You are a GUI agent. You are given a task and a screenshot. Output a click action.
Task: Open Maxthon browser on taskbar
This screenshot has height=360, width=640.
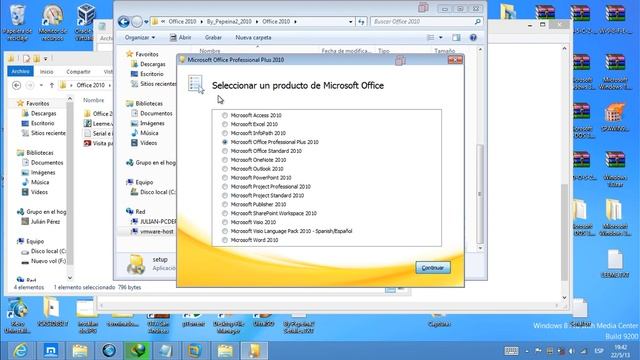coord(50,350)
